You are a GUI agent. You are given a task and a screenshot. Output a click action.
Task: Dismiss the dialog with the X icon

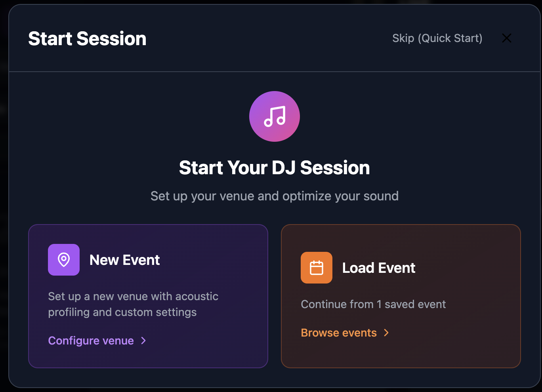click(x=507, y=38)
